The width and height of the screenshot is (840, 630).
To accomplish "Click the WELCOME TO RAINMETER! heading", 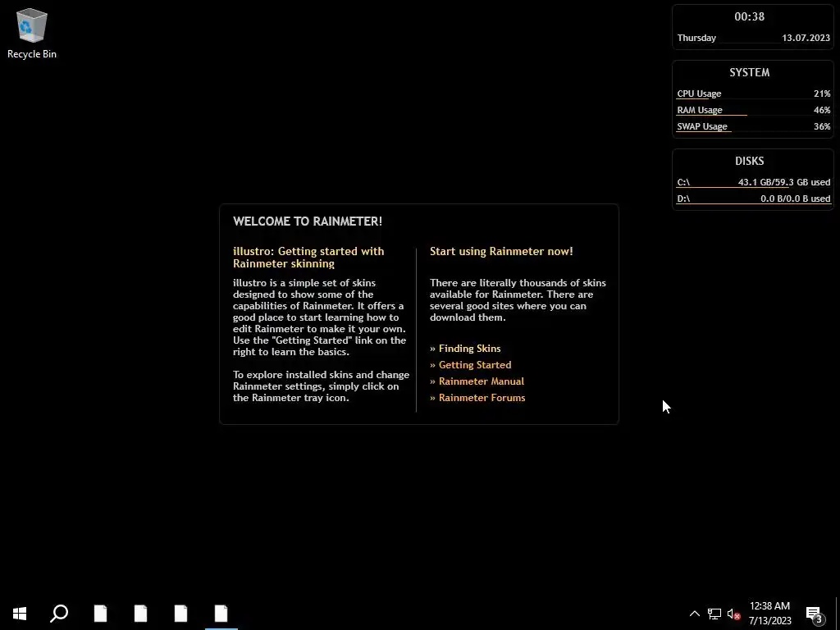I will click(x=308, y=221).
